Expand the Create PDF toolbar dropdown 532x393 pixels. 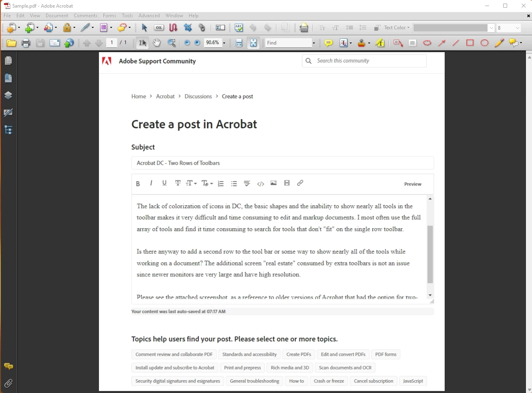[20, 28]
